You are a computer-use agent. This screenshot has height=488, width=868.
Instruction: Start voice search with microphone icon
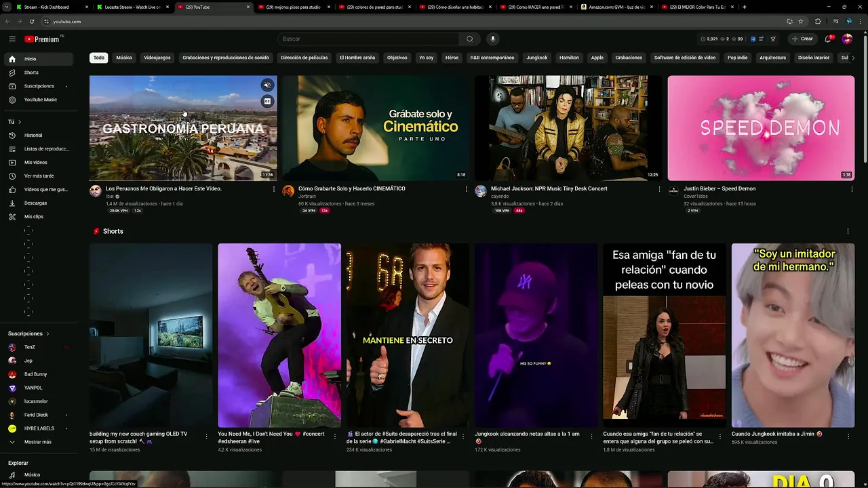pos(493,39)
